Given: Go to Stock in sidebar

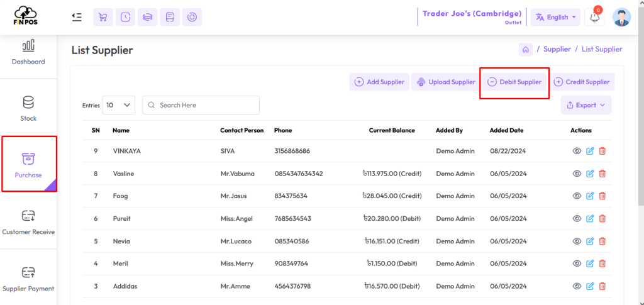Looking at the screenshot, I should pos(28,108).
